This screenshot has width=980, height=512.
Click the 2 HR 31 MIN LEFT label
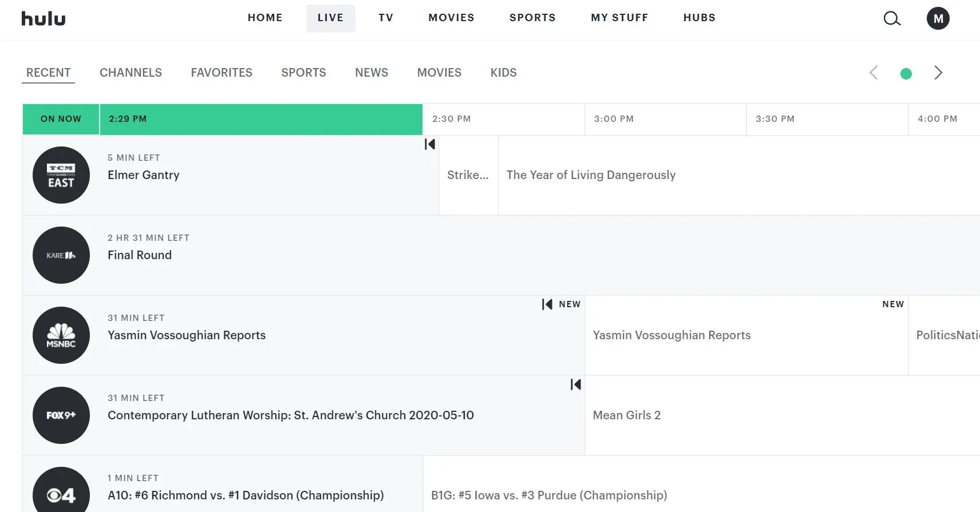[148, 238]
